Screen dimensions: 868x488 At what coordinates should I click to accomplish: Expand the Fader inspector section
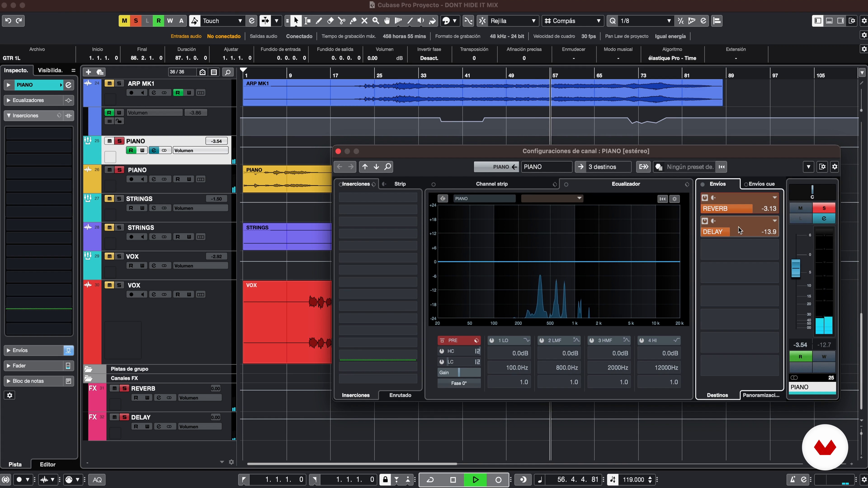coord(8,366)
